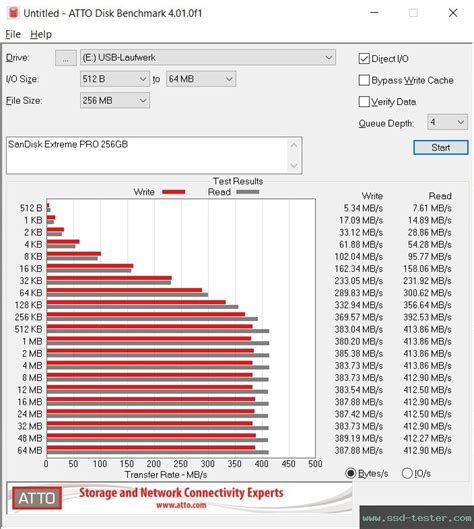Click the 12 MB row label in chart
474x529 pixels.
click(30, 390)
